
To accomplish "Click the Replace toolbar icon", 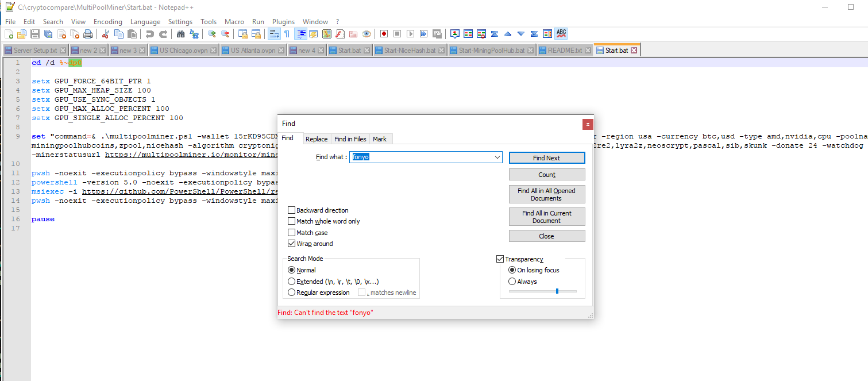I will (194, 33).
